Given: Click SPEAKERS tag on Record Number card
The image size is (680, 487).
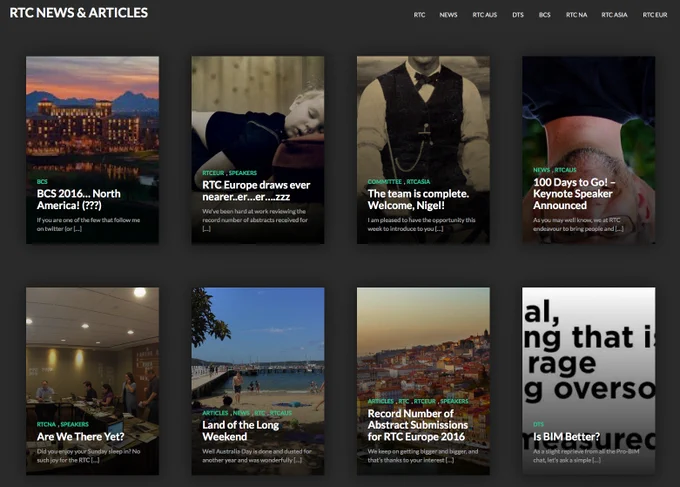Looking at the screenshot, I should pos(454,402).
